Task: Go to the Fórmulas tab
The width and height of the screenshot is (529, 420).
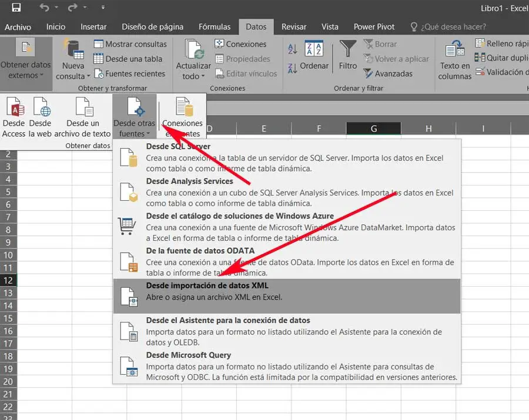Action: pos(215,27)
